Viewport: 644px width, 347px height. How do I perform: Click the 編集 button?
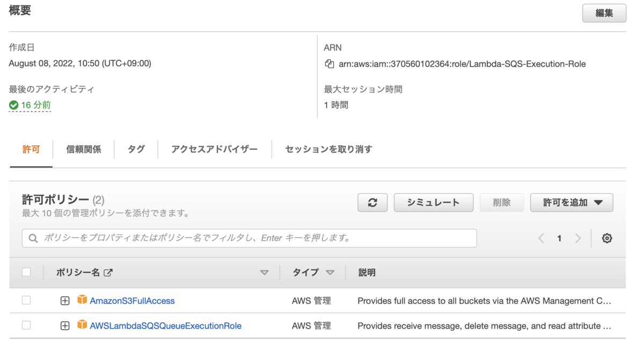[604, 13]
